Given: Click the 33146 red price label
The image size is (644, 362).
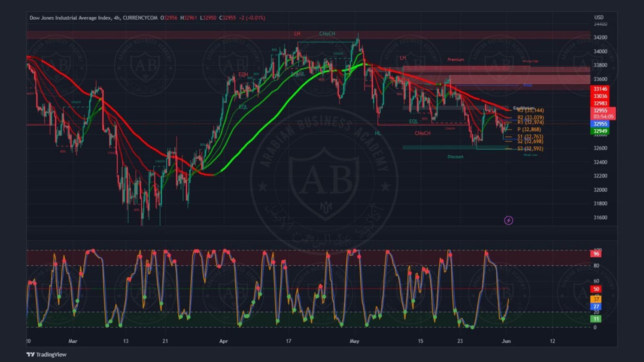Looking at the screenshot, I should tap(600, 89).
